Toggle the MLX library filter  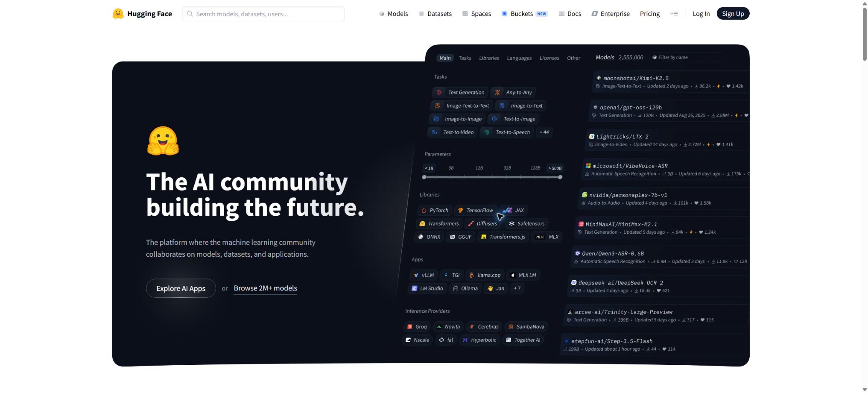[547, 237]
